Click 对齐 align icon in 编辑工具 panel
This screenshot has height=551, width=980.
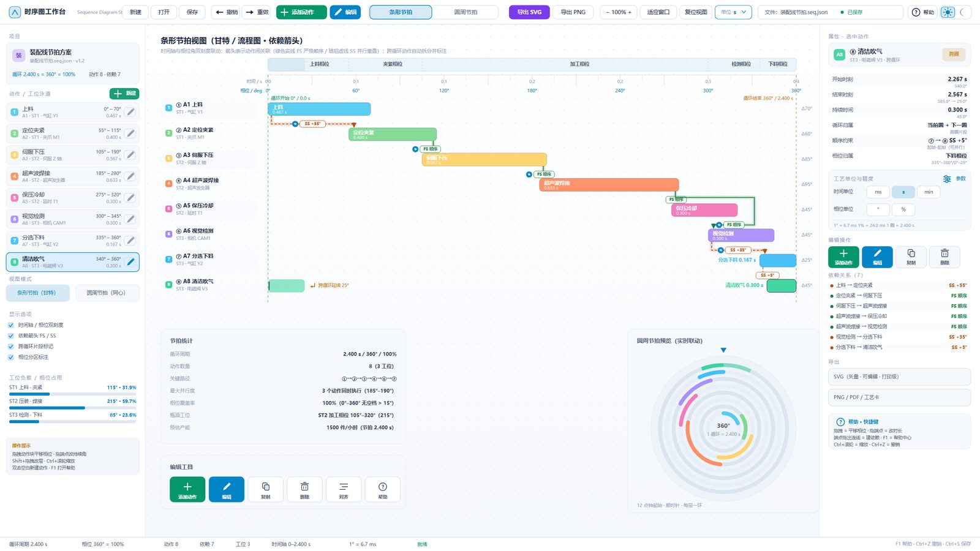pyautogui.click(x=344, y=489)
